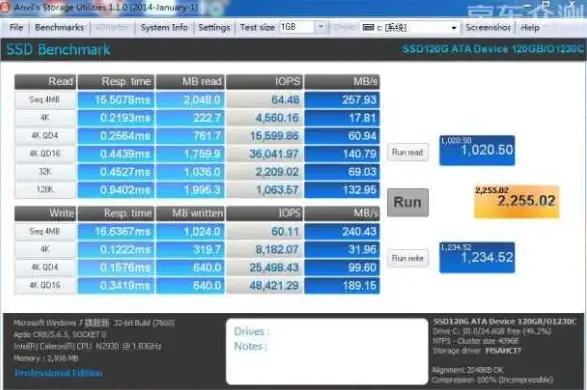This screenshot has height=390, width=587.
Task: Open the File menu
Action: coord(16,27)
